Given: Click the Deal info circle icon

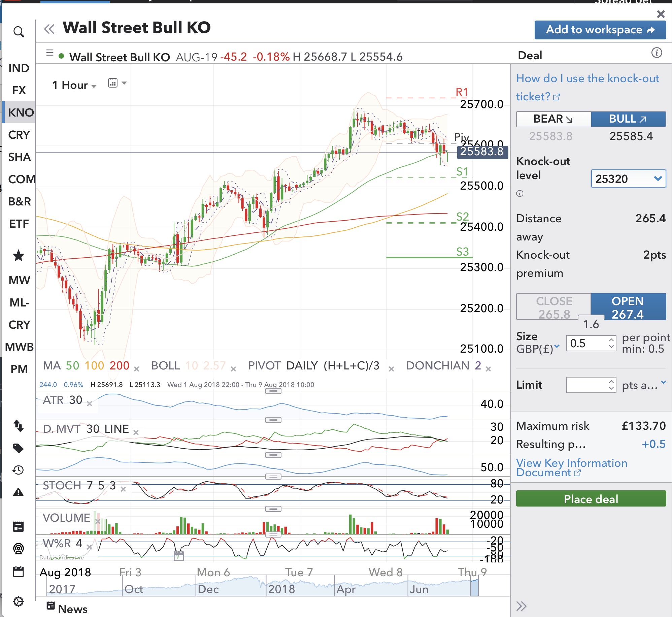Looking at the screenshot, I should tap(657, 53).
